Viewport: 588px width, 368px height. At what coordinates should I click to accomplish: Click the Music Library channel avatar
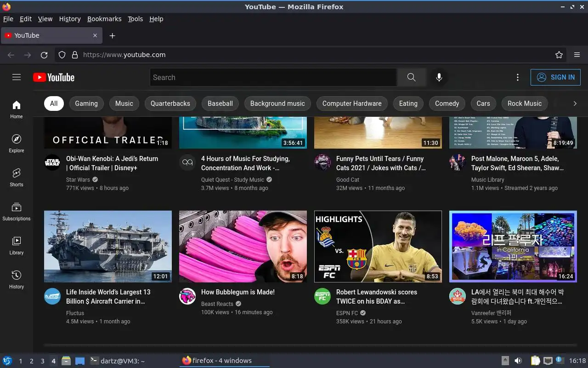pyautogui.click(x=457, y=162)
